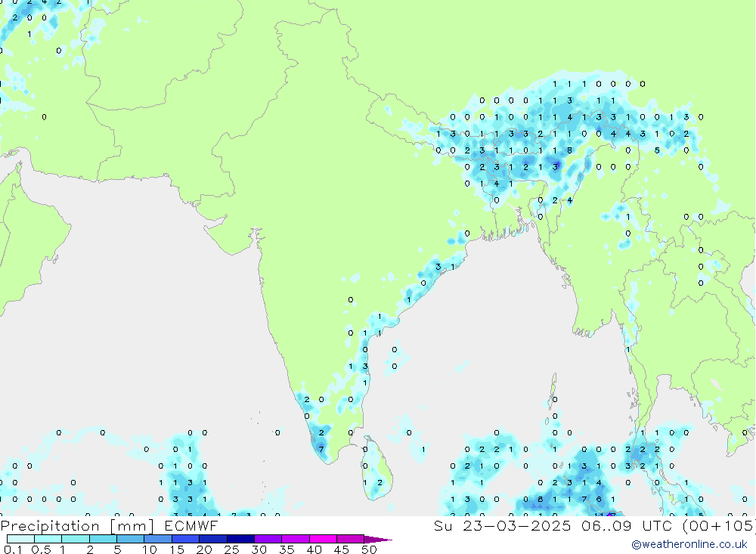
Task: Click the 10–15 mm legend color swatch
Action: point(158,539)
